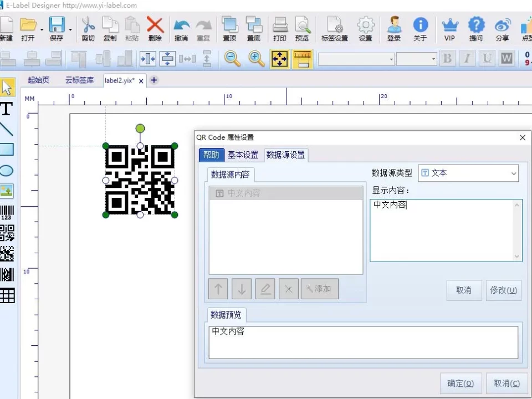Select the Text T tool
532x399 pixels.
tap(7, 109)
